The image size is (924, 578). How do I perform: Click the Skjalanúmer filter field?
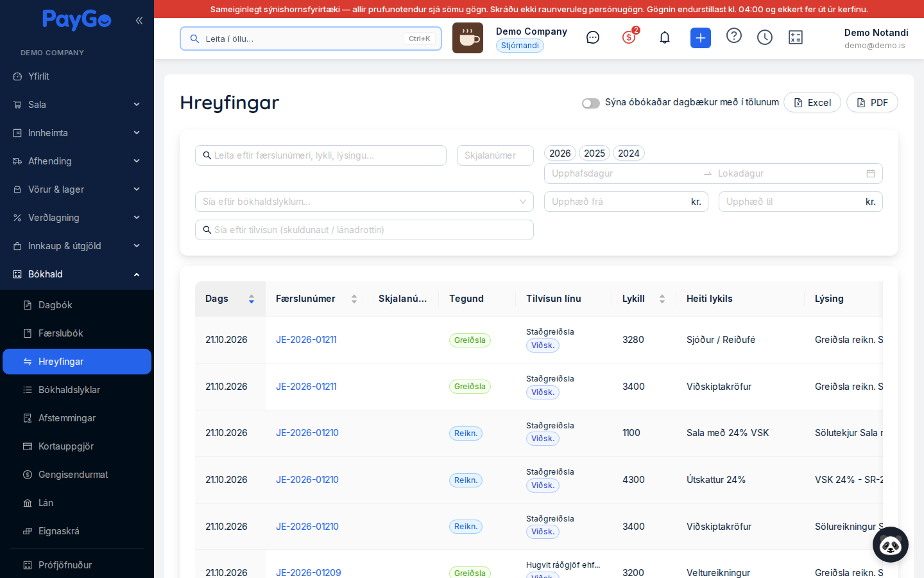(495, 155)
